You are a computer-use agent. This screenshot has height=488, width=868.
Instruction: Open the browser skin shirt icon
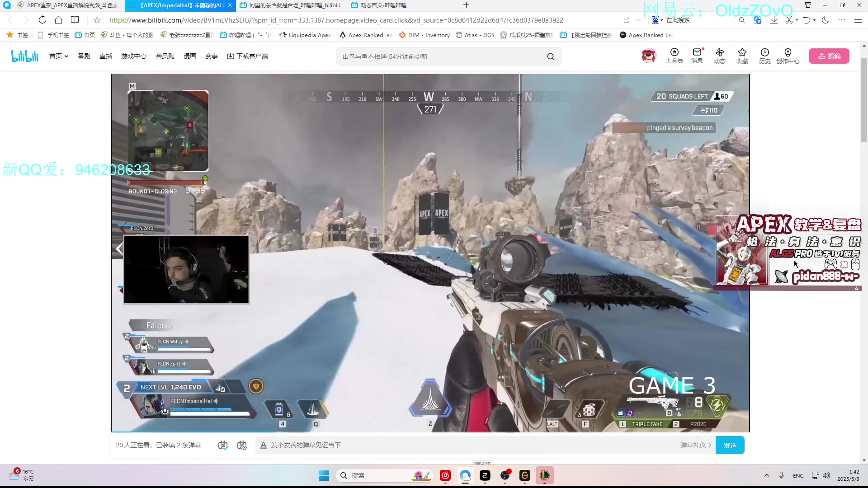coord(808,5)
